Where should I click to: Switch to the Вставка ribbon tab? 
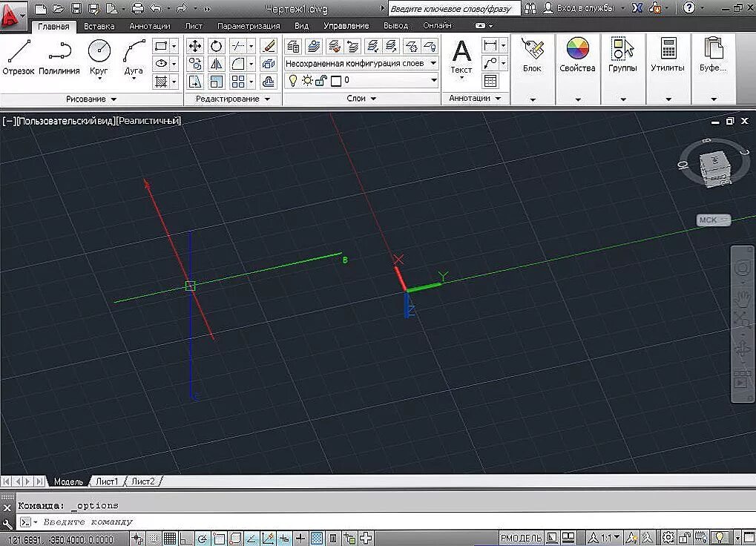pos(99,26)
